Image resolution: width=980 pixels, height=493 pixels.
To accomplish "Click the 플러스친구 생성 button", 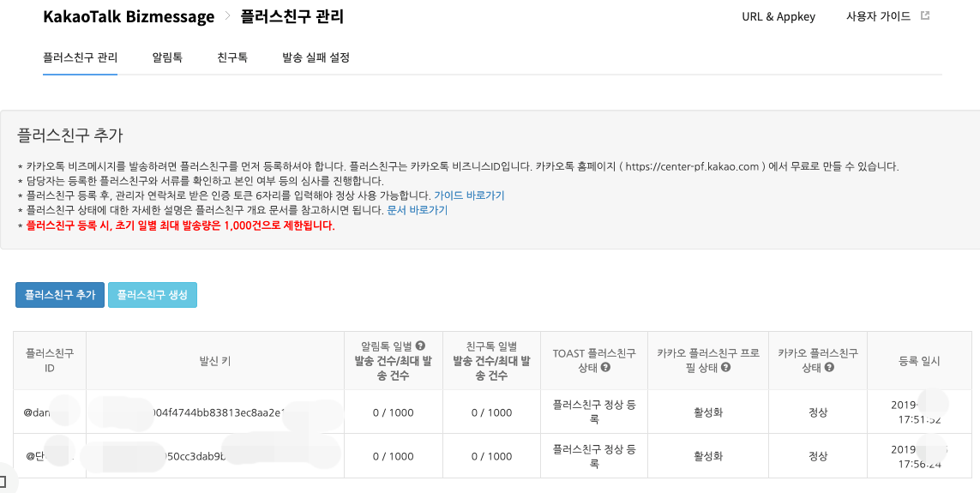I will (x=153, y=295).
